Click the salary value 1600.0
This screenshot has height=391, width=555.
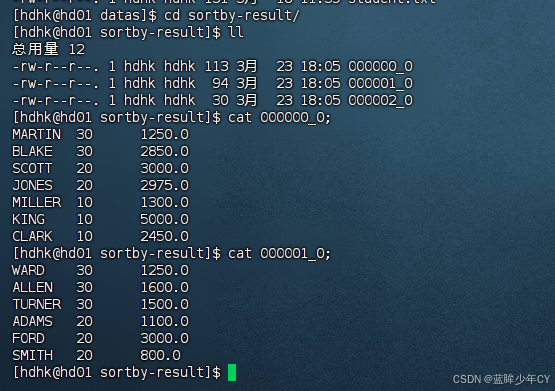point(165,287)
